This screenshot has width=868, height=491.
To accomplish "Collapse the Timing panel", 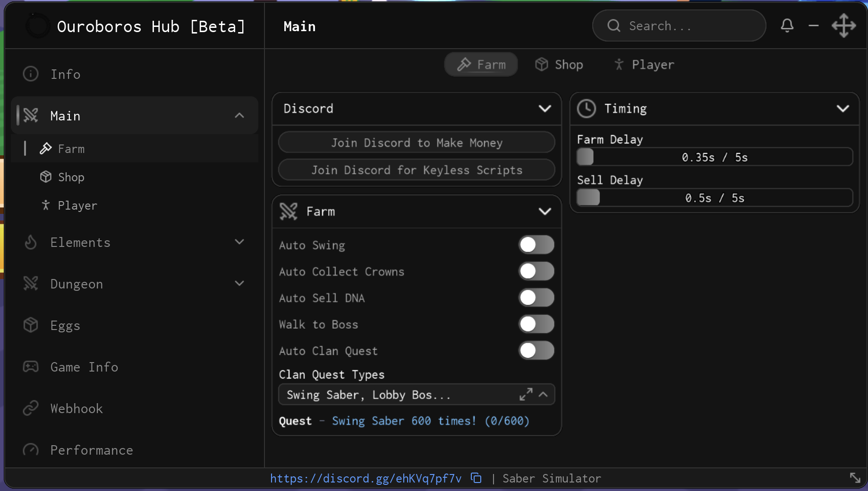I will [x=842, y=109].
